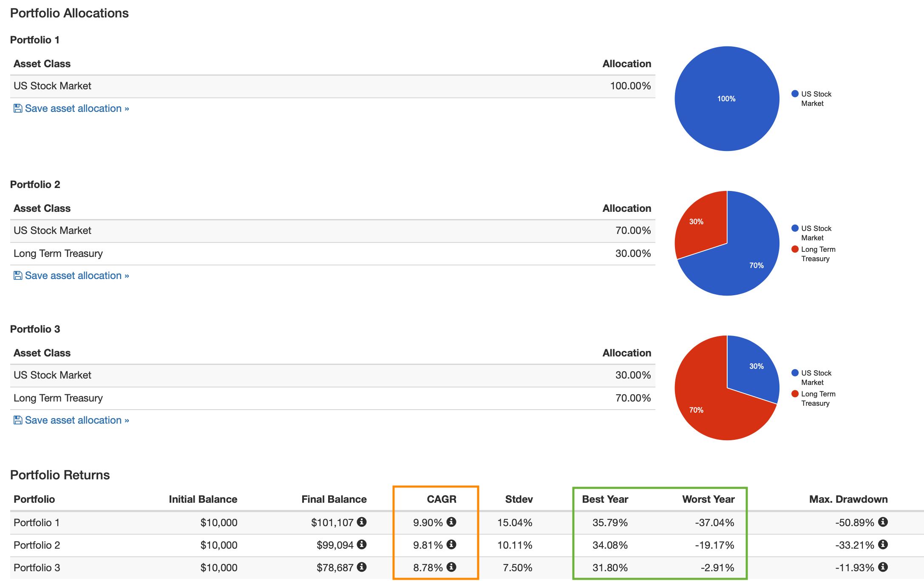The width and height of the screenshot is (924, 581).
Task: Click the CAGR column header
Action: [441, 499]
